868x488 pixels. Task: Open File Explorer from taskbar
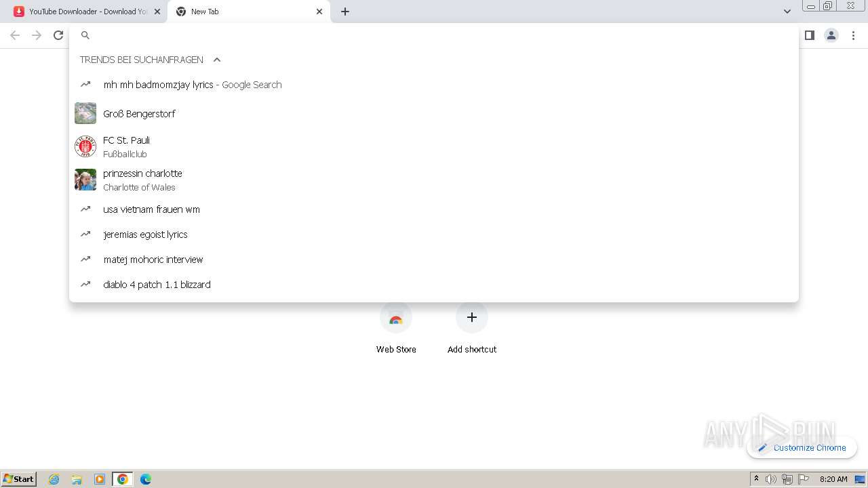tap(77, 479)
